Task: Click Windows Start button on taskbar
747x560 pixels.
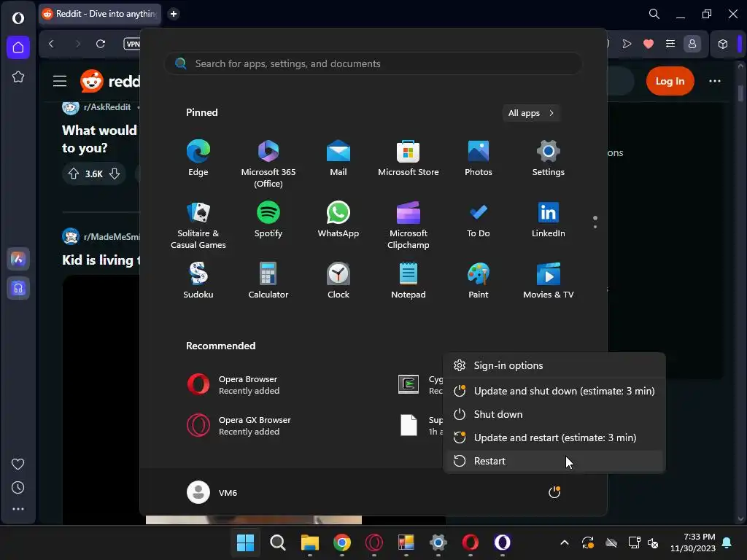Action: (245, 542)
